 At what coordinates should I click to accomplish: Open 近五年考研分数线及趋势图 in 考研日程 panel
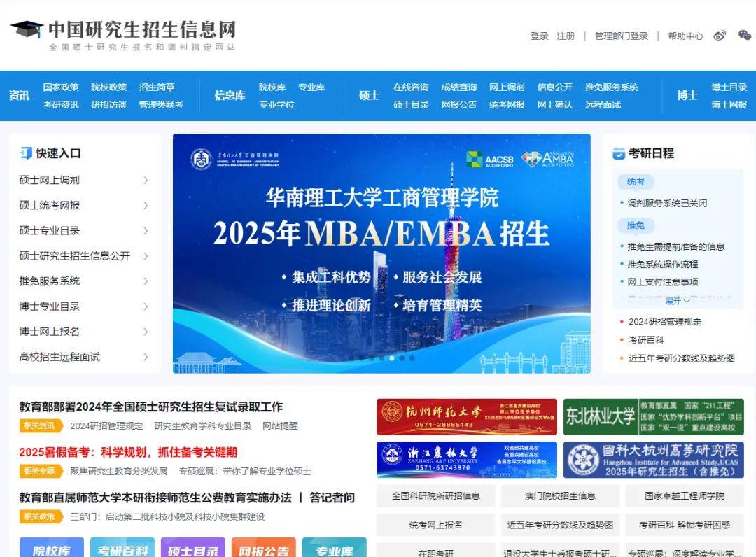click(x=681, y=358)
